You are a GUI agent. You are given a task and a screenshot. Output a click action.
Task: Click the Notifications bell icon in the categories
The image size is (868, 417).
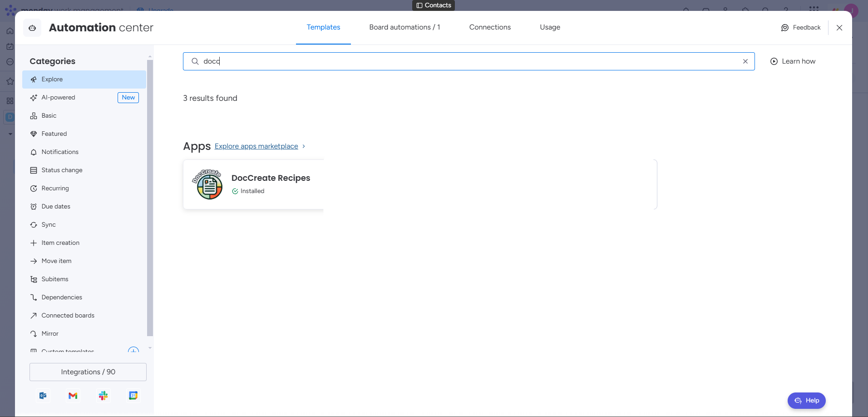[34, 152]
